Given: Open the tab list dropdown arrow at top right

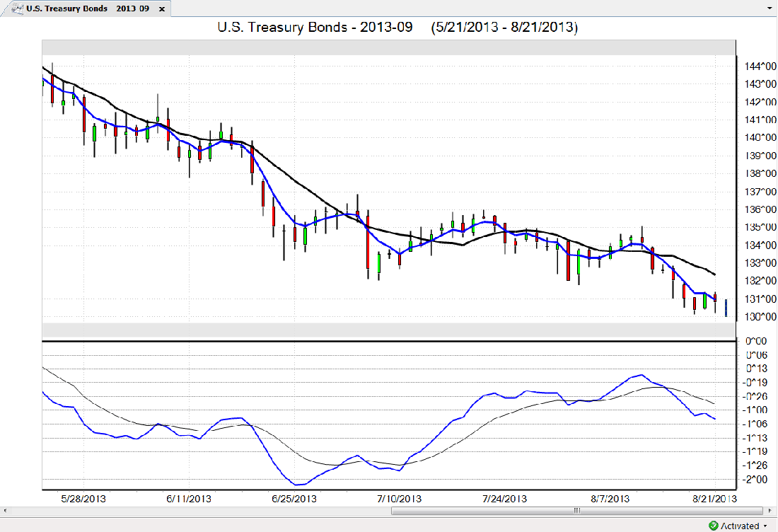Looking at the screenshot, I should [770, 8].
